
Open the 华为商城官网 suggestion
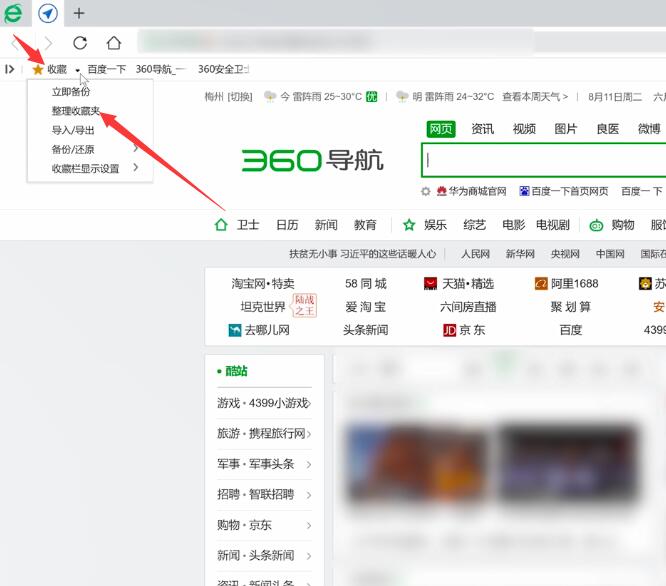click(x=477, y=192)
